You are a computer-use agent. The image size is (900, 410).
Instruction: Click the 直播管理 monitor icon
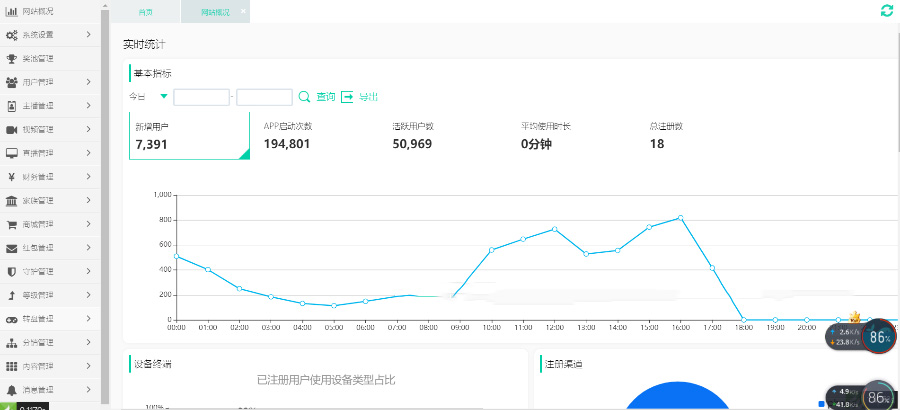(x=11, y=153)
